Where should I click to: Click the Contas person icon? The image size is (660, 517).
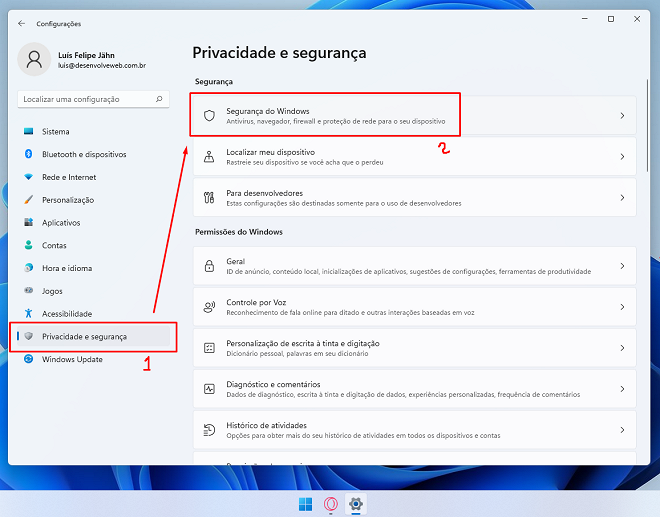point(29,245)
